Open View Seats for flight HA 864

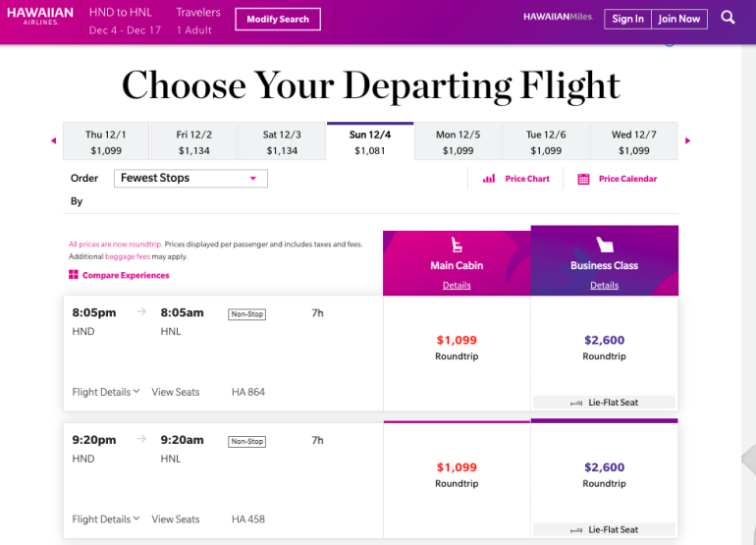click(175, 392)
